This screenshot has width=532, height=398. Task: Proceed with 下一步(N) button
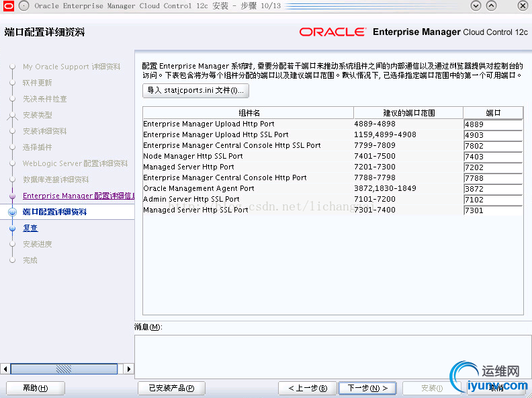367,388
